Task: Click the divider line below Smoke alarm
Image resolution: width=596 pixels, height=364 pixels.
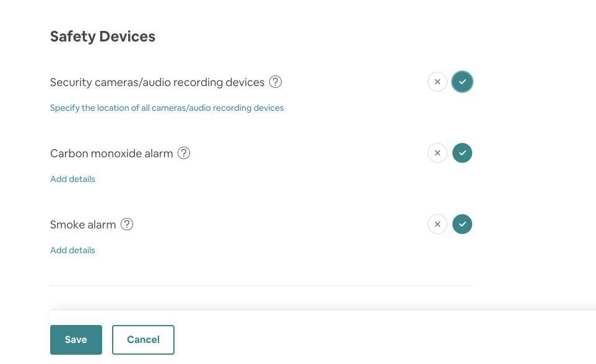Action: 262,285
